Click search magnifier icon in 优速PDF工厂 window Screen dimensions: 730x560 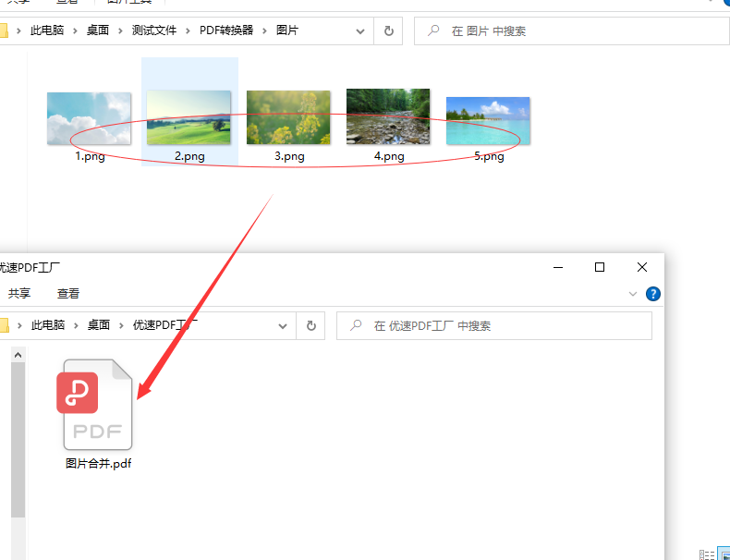(356, 325)
